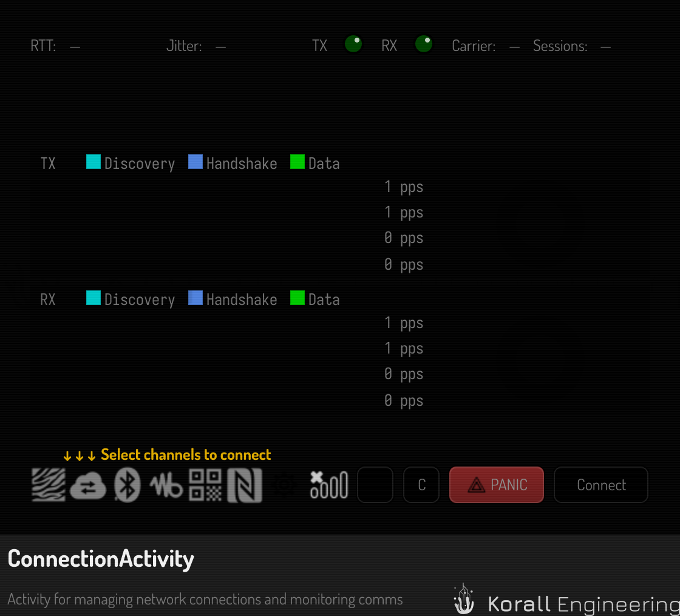Select the NFC channel icon
The height and width of the screenshot is (616, 680).
(245, 485)
